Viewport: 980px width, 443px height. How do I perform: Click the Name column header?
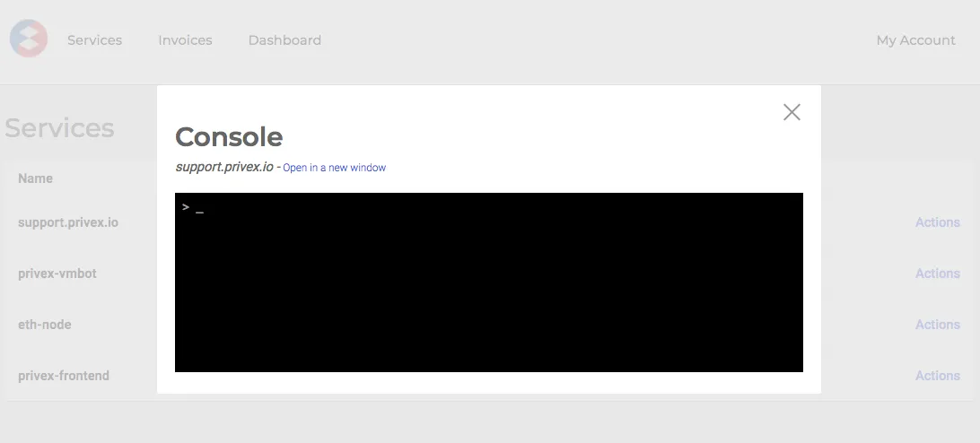35,178
